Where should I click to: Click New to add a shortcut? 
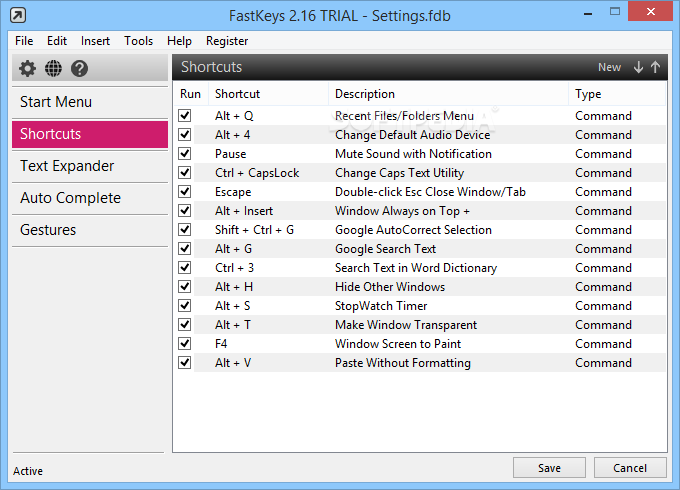coord(609,67)
